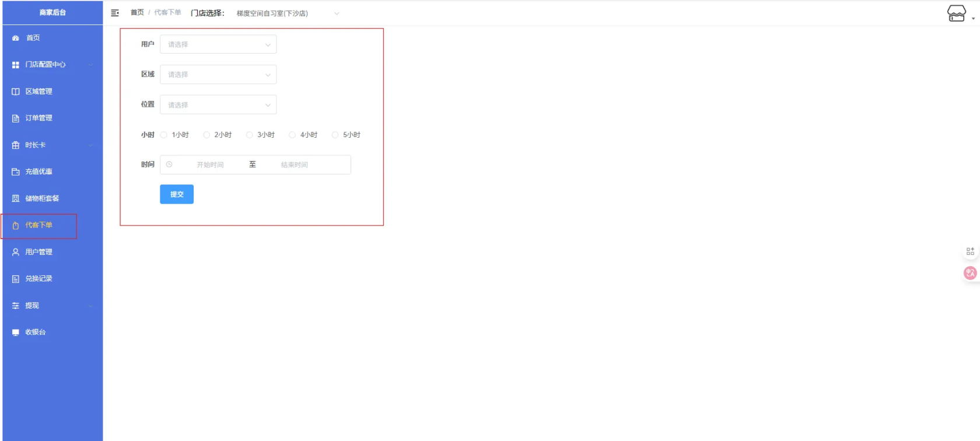Choose the 5小时 duration option

[x=335, y=135]
